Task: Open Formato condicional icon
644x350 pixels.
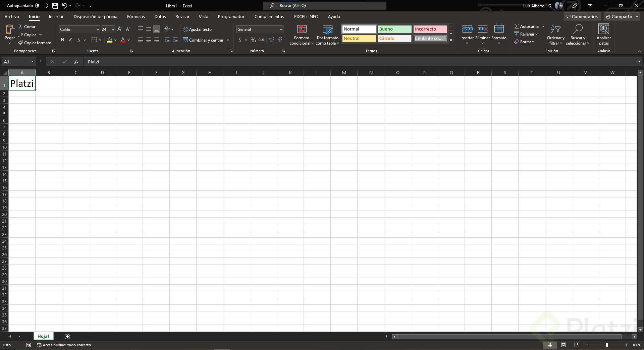Action: pyautogui.click(x=302, y=29)
